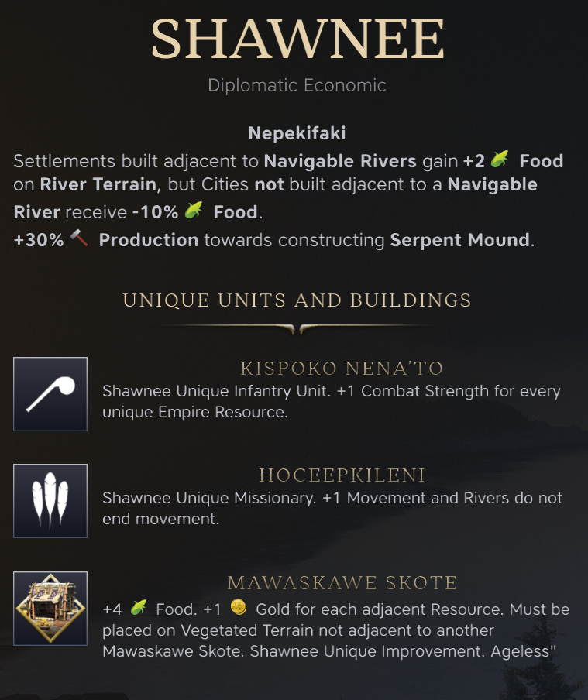
Task: Click the Kispoko Nena'to war club icon
Action: [50, 393]
